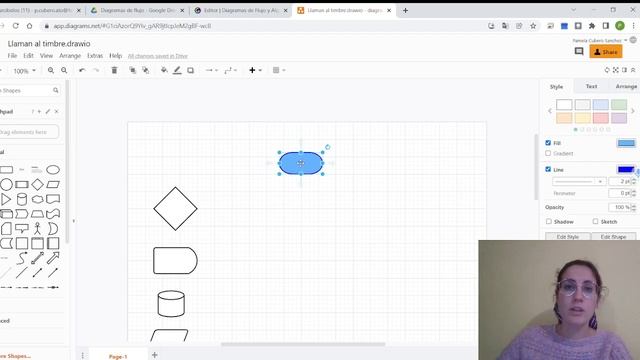Open the table insert dropdown
Screen dimensions: 640x360
click(279, 70)
